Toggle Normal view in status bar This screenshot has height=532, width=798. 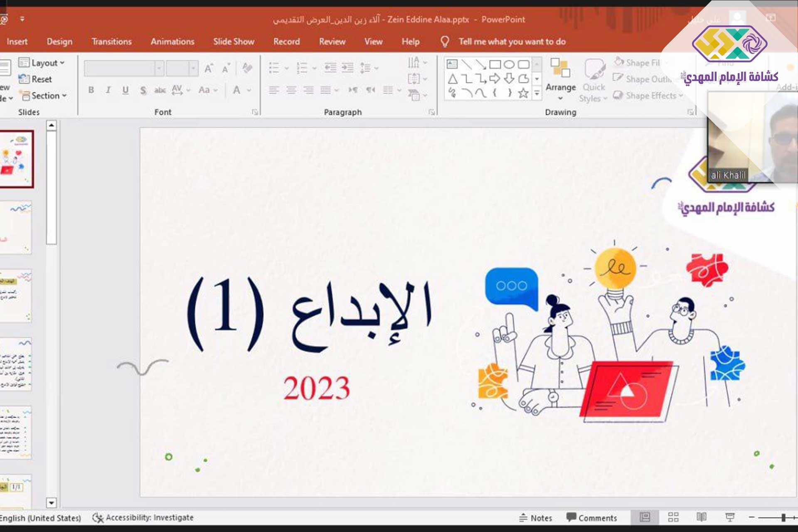[645, 517]
